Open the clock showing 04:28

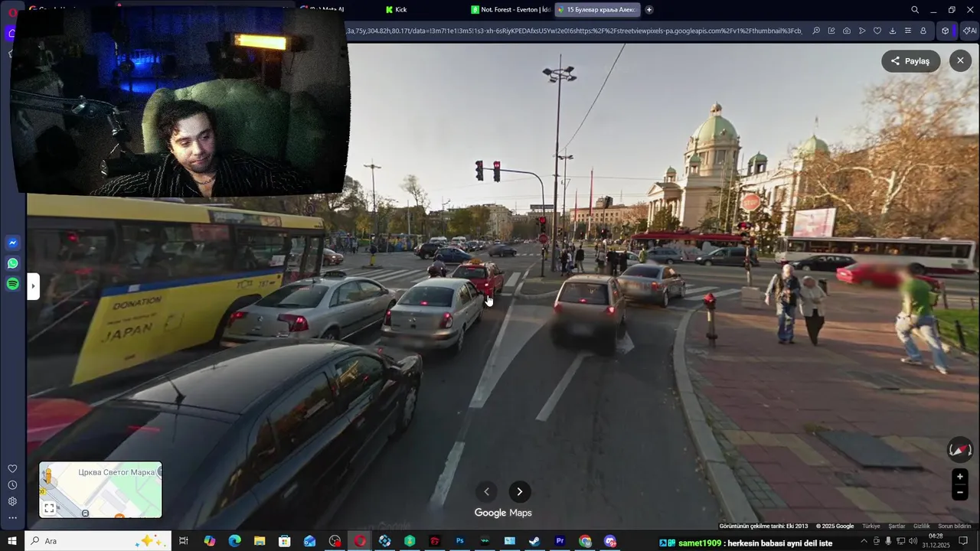[x=936, y=541]
